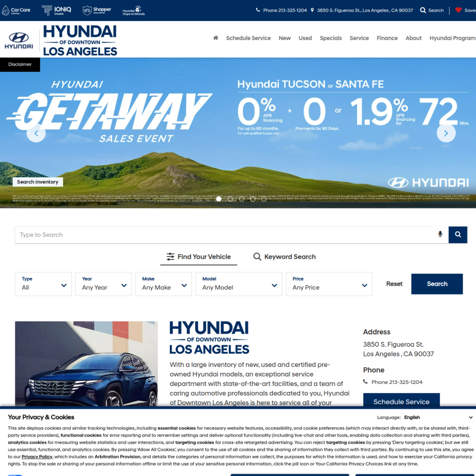Select second carousel indicator dot

click(x=230, y=199)
